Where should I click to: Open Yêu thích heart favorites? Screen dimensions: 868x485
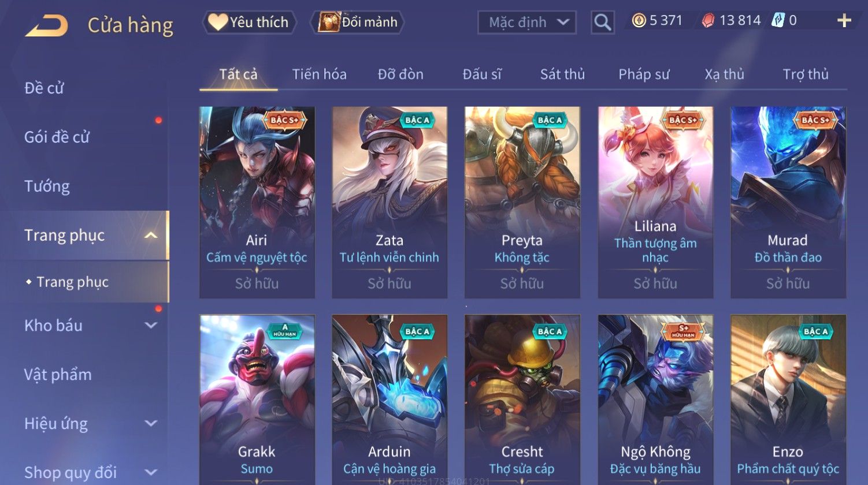pyautogui.click(x=249, y=22)
